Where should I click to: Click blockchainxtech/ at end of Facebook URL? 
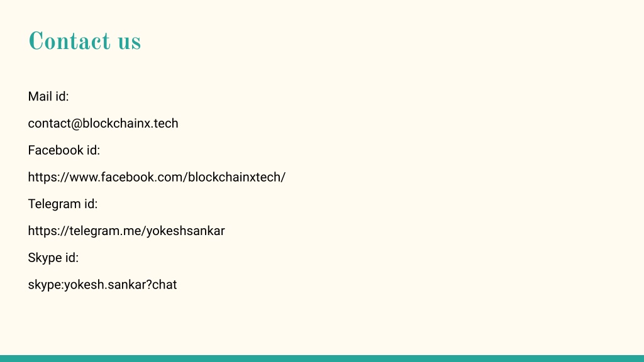pyautogui.click(x=236, y=177)
